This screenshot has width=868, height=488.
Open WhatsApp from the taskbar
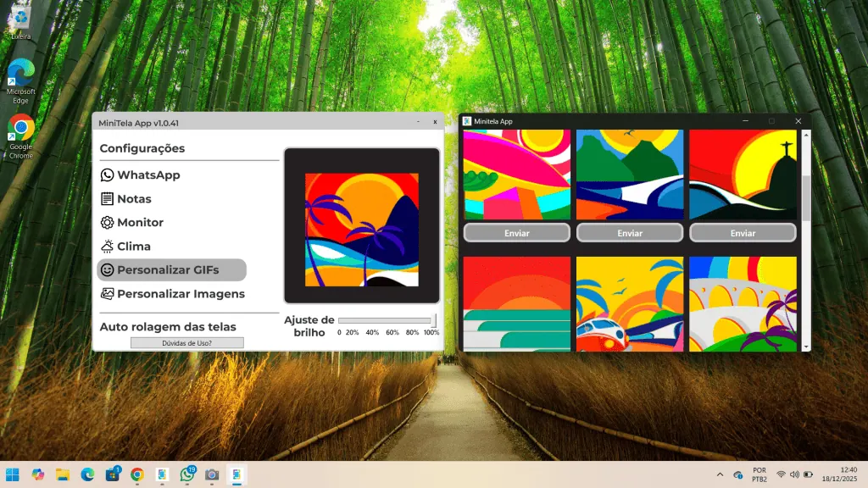tap(186, 474)
